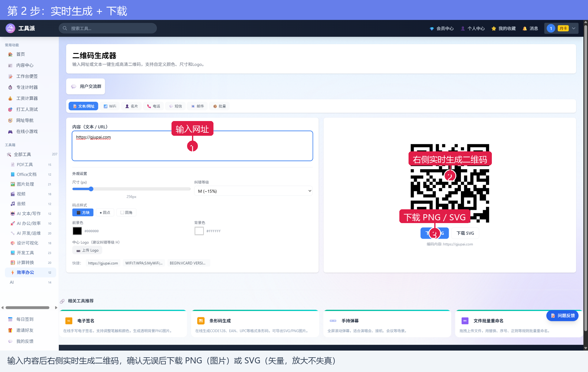Viewport: 588px width, 372px height.
Task: Open the AI 办公/效率 category
Action: pyautogui.click(x=31, y=223)
